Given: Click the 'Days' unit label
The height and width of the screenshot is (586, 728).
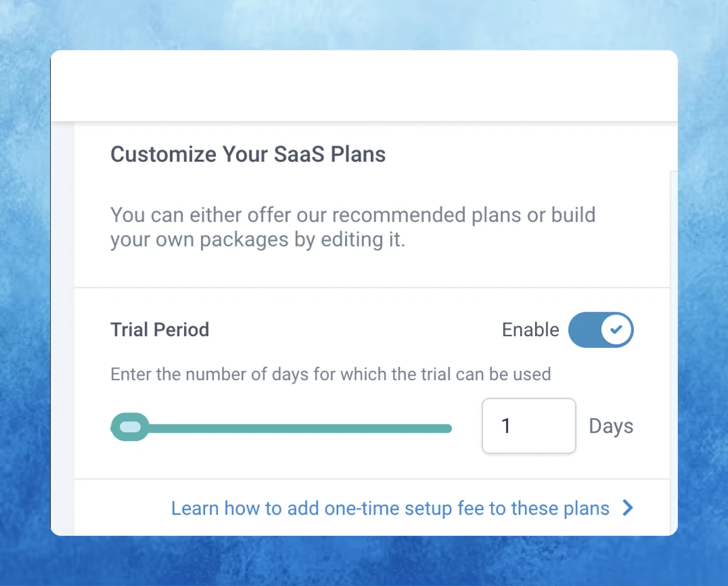Looking at the screenshot, I should [x=611, y=426].
